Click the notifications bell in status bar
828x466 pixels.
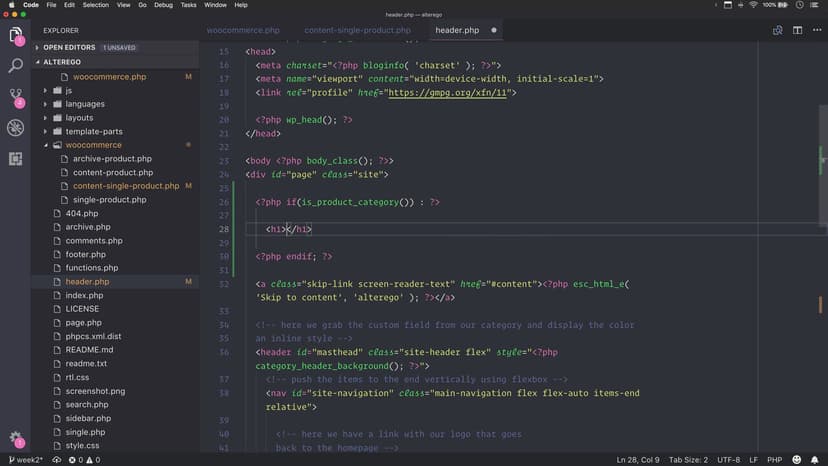pyautogui.click(x=815, y=459)
